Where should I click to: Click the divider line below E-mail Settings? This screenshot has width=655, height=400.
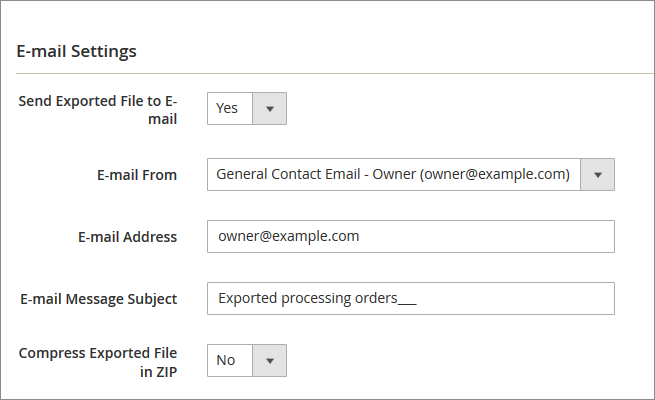[327, 72]
